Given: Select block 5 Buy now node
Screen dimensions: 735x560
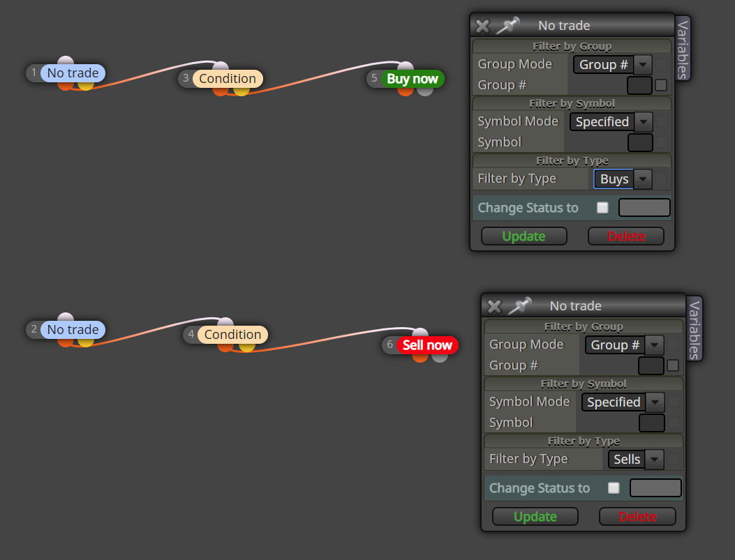Looking at the screenshot, I should coord(412,79).
